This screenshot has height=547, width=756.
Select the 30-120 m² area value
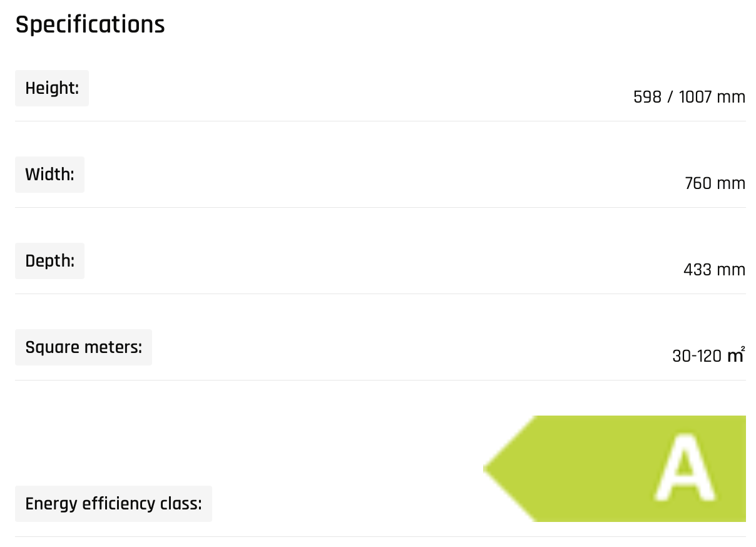(x=708, y=355)
